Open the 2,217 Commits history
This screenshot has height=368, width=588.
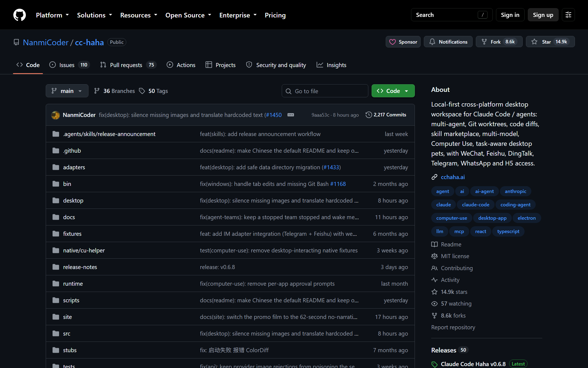coord(386,115)
